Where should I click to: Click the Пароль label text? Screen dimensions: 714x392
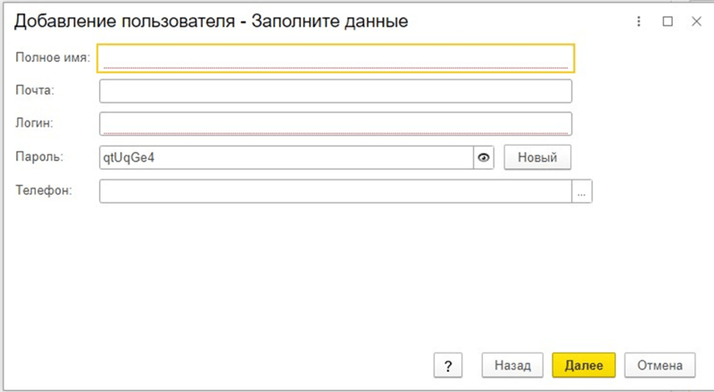click(x=40, y=157)
